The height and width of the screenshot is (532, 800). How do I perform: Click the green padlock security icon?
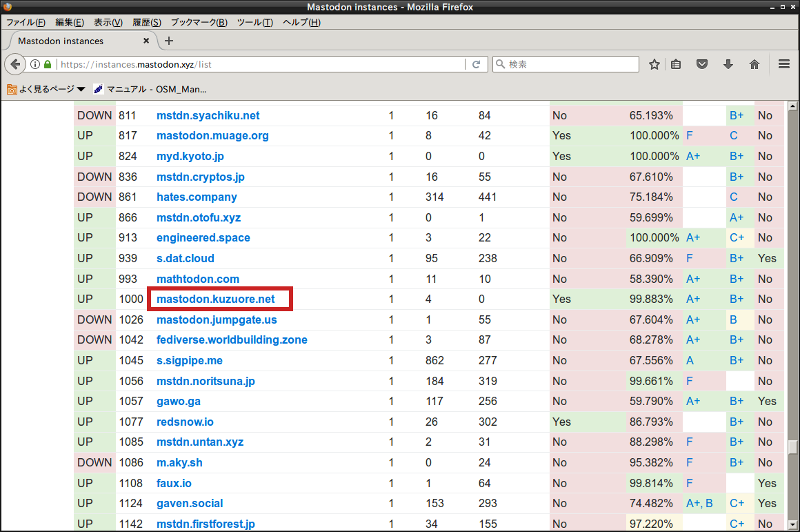click(47, 64)
